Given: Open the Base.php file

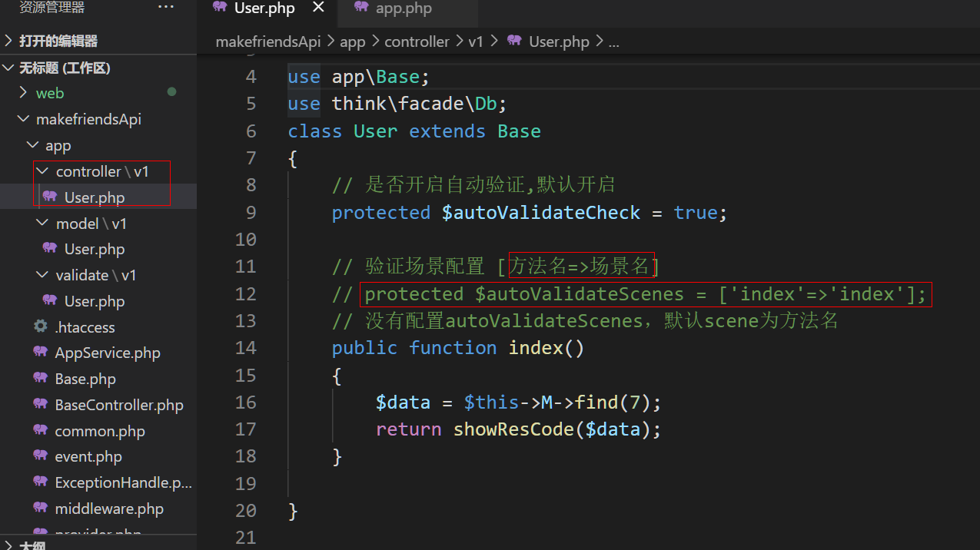Looking at the screenshot, I should click(x=85, y=379).
